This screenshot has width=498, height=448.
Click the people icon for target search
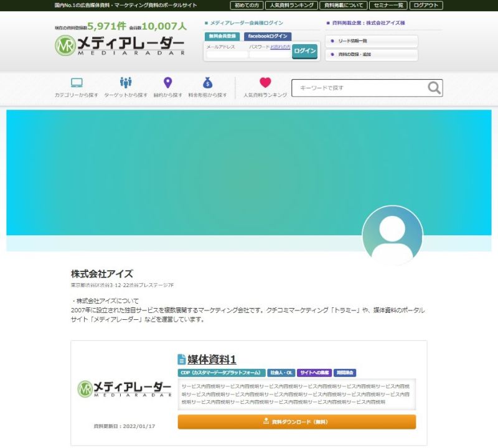click(126, 83)
